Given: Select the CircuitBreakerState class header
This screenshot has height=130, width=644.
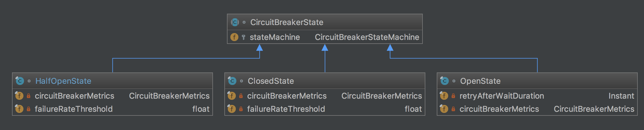Looking at the screenshot, I should [x=287, y=22].
